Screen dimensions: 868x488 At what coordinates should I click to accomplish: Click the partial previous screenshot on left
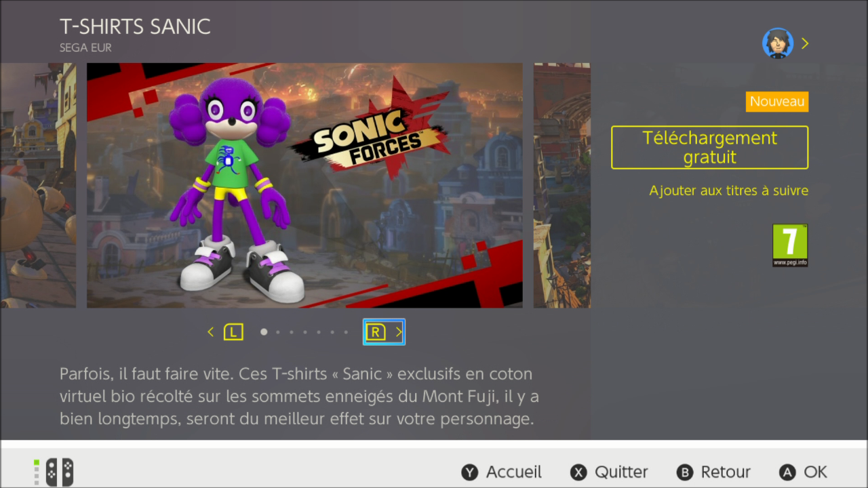point(38,186)
